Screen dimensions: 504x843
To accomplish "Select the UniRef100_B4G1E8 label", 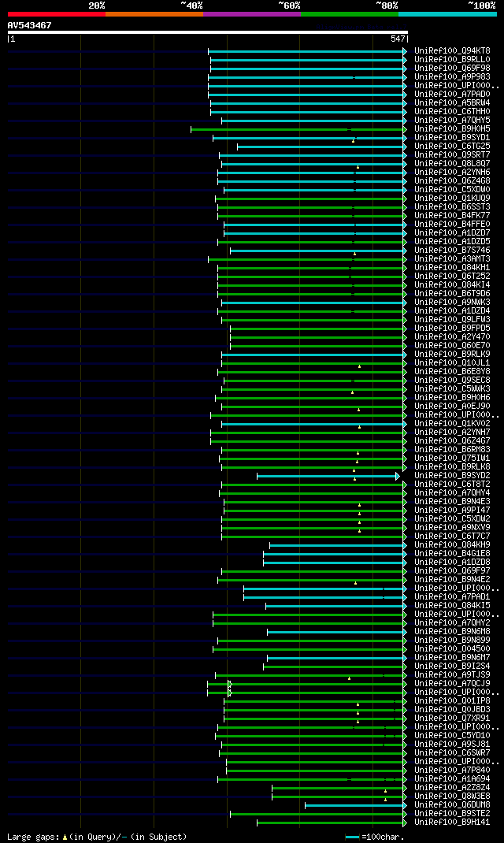I will [x=452, y=554].
